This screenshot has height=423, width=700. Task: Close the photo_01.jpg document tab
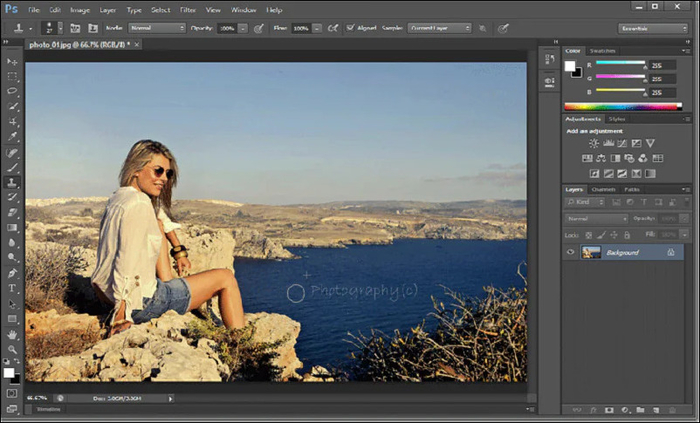(x=137, y=44)
